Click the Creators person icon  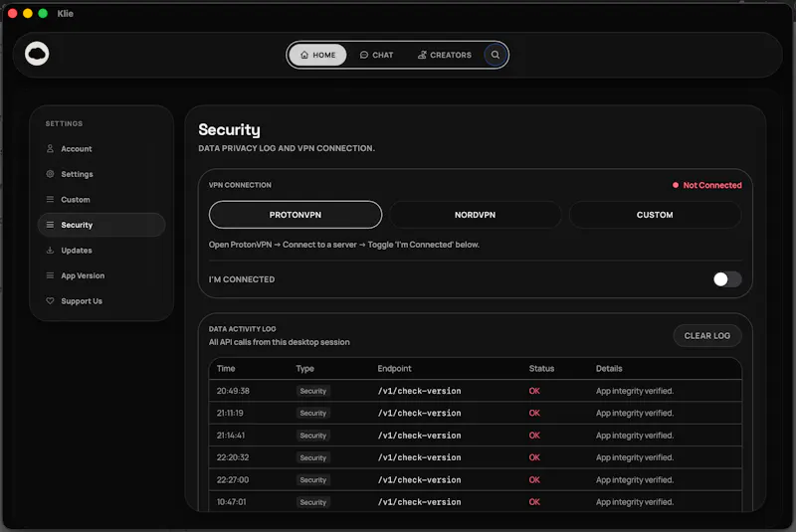pos(422,55)
